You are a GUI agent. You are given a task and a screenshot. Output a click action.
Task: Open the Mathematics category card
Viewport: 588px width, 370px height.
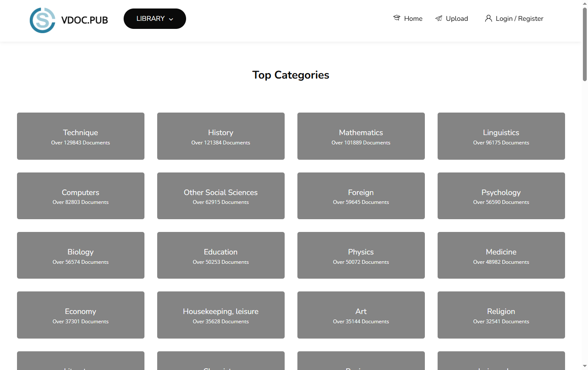tap(361, 136)
